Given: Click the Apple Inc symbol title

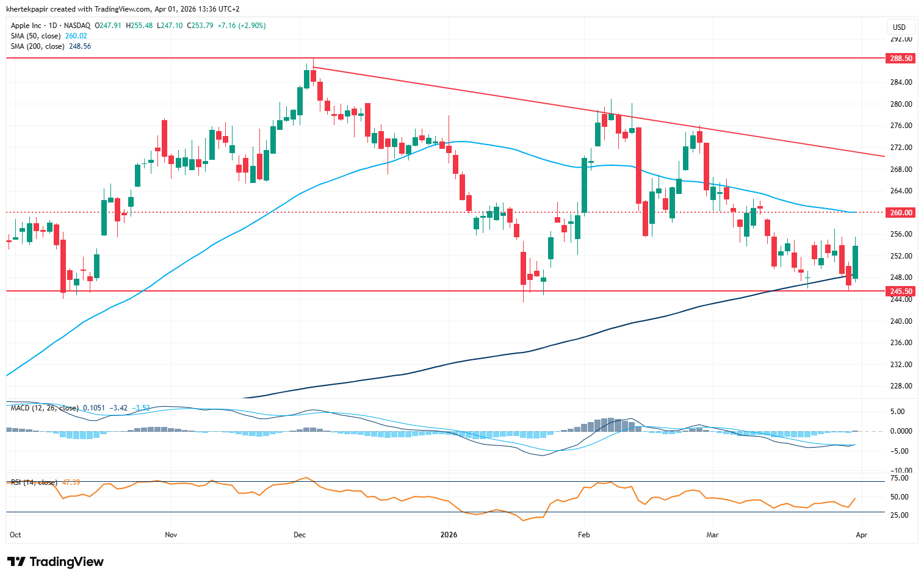Looking at the screenshot, I should [26, 26].
